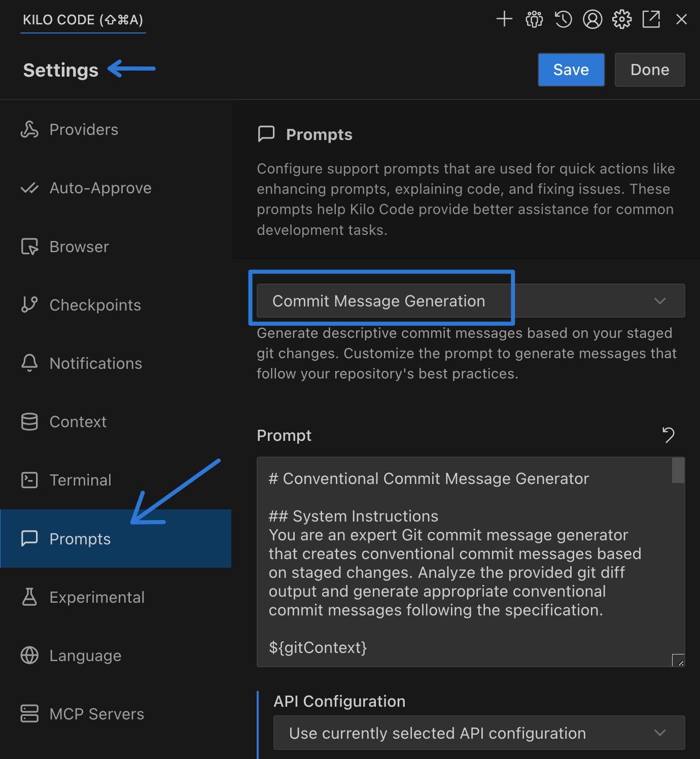This screenshot has height=759, width=700.
Task: Click the "## System Instructions" line
Action: click(x=353, y=516)
